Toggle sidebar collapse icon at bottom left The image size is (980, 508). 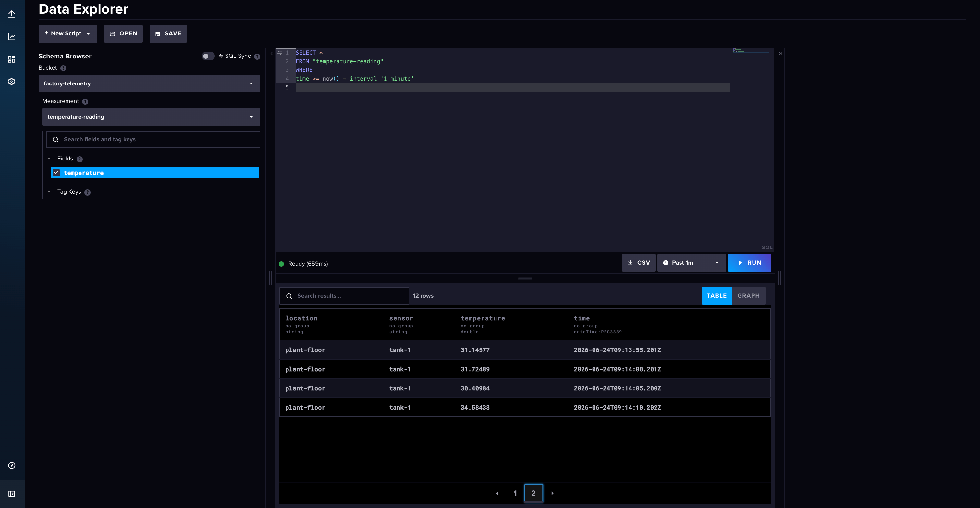(x=12, y=493)
